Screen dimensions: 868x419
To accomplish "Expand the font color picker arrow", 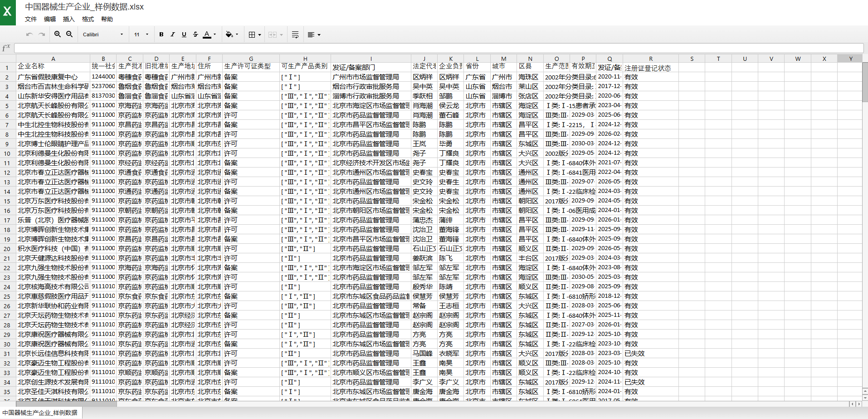I will pos(215,35).
